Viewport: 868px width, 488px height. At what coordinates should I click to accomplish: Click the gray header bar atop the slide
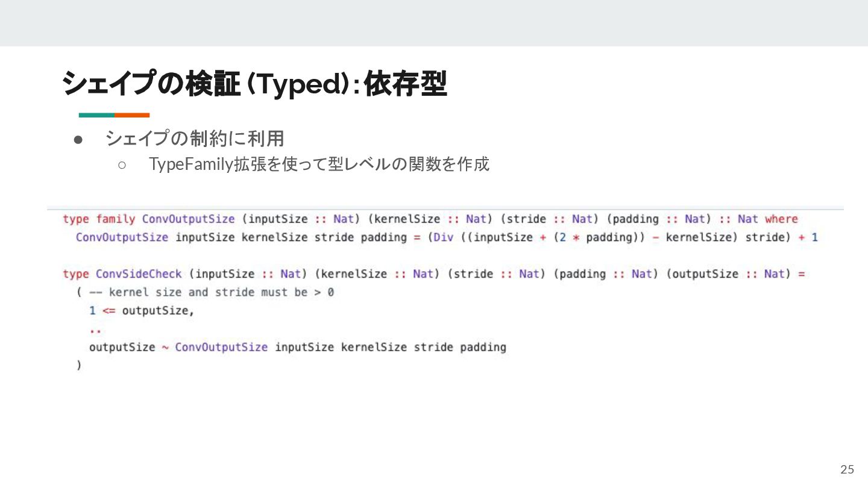(434, 23)
